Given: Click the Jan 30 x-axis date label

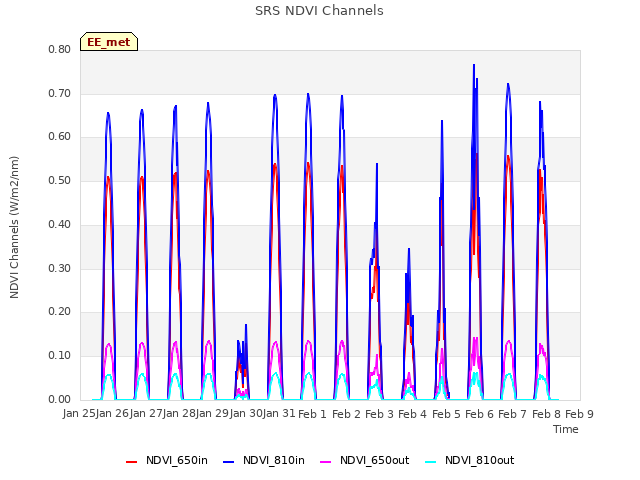Looking at the screenshot, I should pyautogui.click(x=246, y=414).
